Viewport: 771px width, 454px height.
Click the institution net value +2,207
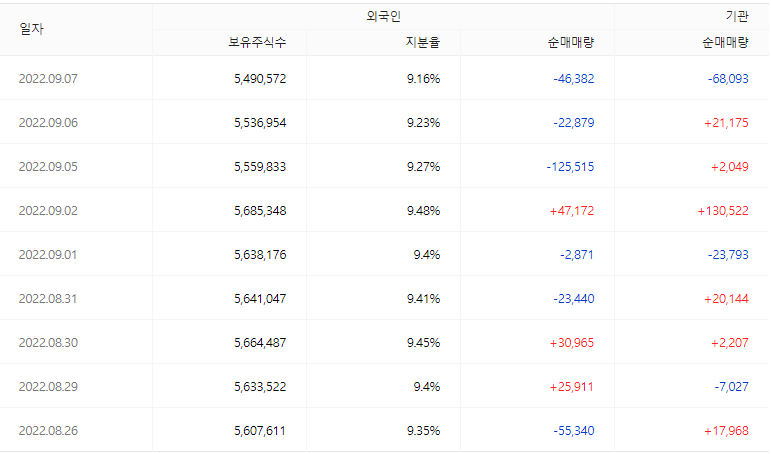[730, 343]
